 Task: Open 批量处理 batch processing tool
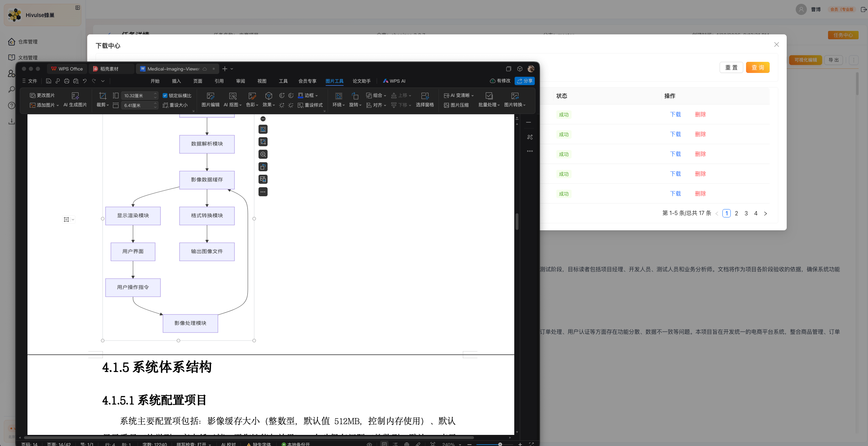click(489, 100)
